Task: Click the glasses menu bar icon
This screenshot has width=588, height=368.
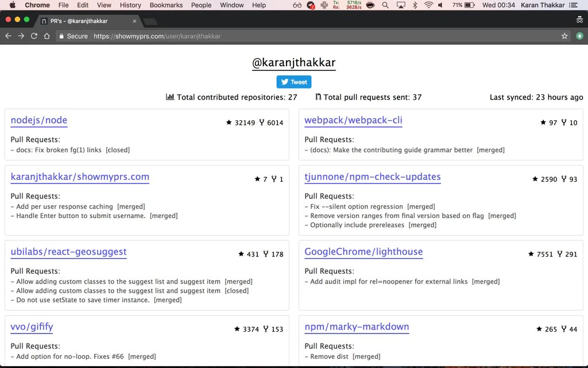Action: 297,5
